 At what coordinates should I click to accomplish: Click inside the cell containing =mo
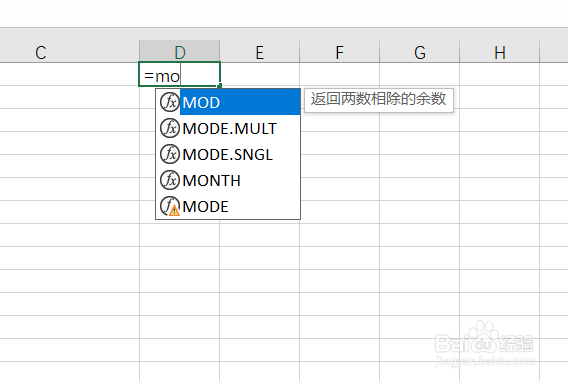[180, 74]
